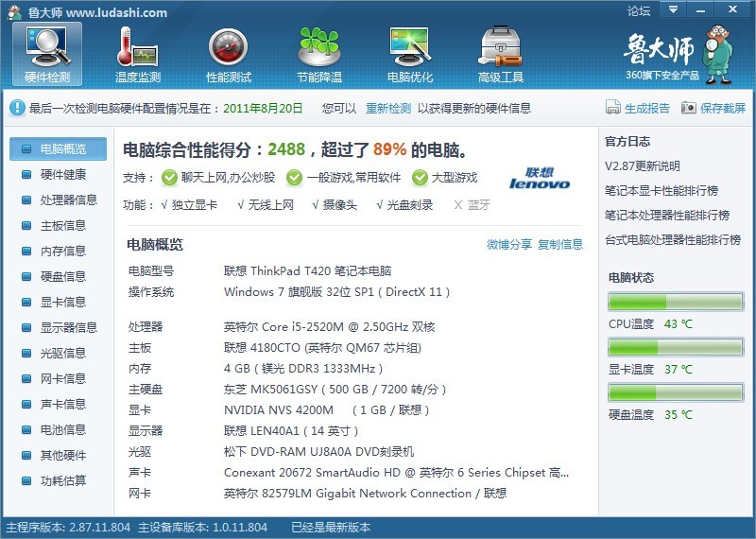Viewport: 756px width, 539px height.
Task: Click the Lenovo brand logo
Action: pyautogui.click(x=540, y=179)
